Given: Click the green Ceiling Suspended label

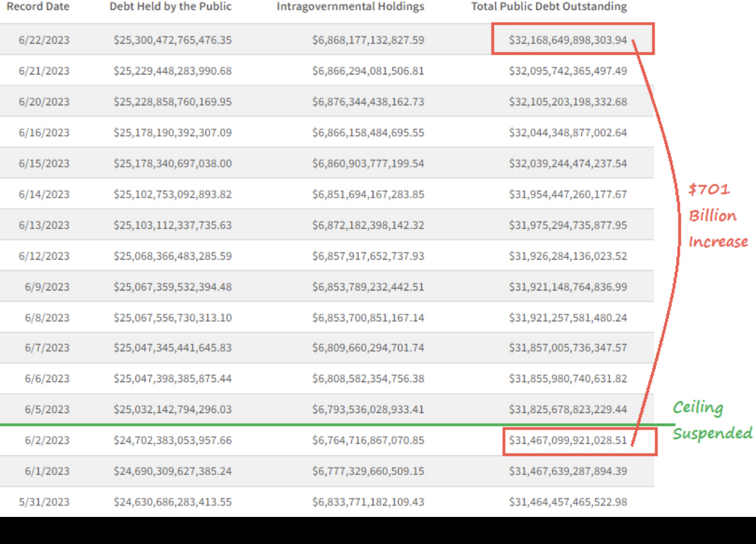Looking at the screenshot, I should tap(712, 420).
